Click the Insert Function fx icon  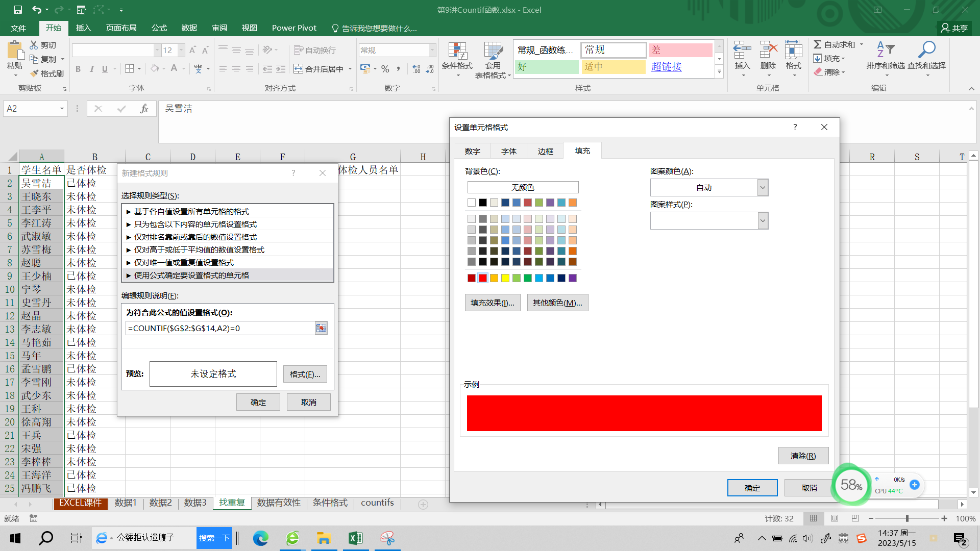tap(144, 109)
